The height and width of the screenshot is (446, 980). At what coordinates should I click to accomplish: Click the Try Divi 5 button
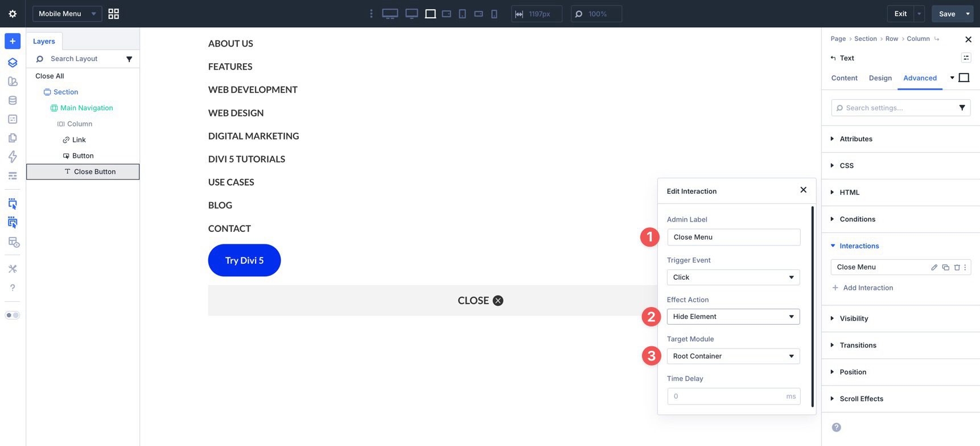(244, 260)
